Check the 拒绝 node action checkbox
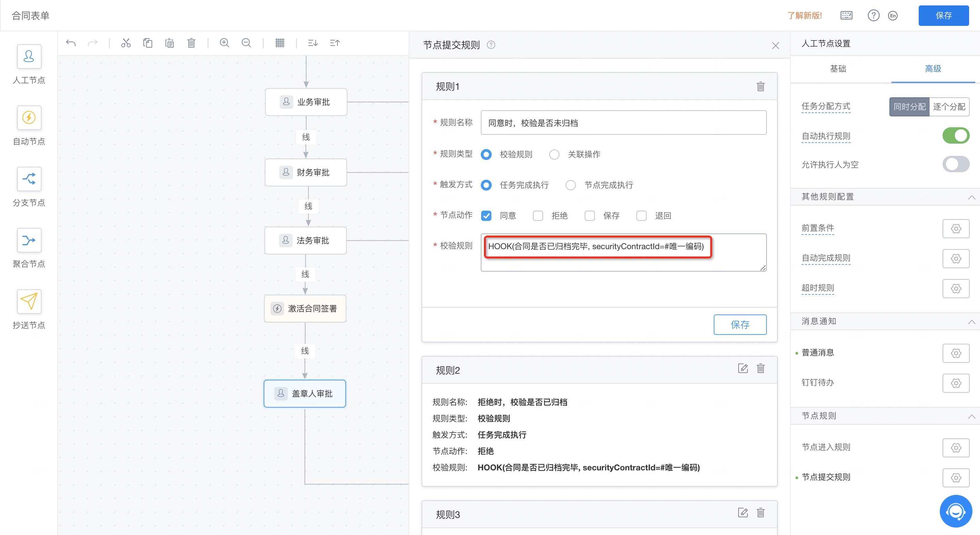 (538, 216)
